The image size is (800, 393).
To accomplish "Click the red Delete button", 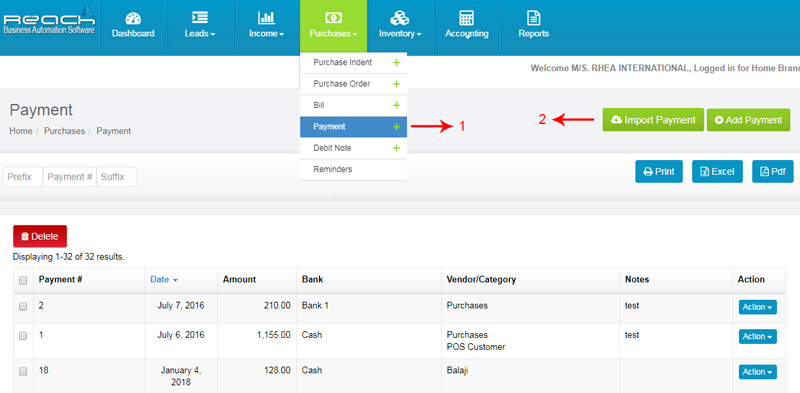I will tap(40, 236).
